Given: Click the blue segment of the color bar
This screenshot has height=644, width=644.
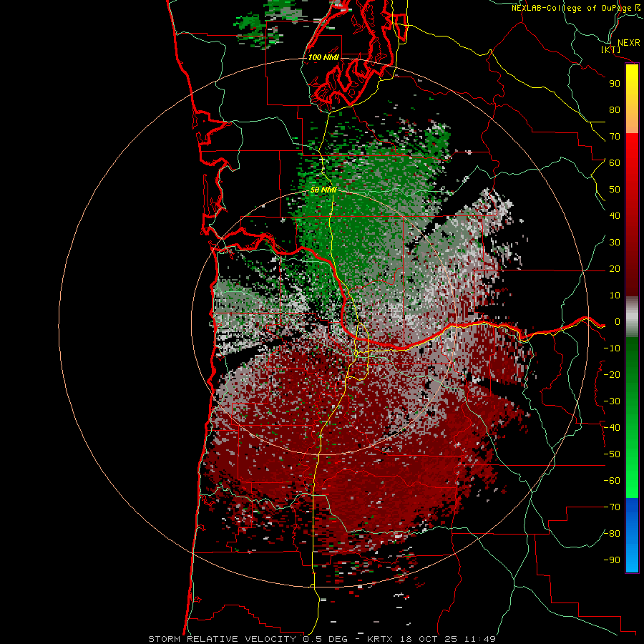Looking at the screenshot, I should (632, 535).
